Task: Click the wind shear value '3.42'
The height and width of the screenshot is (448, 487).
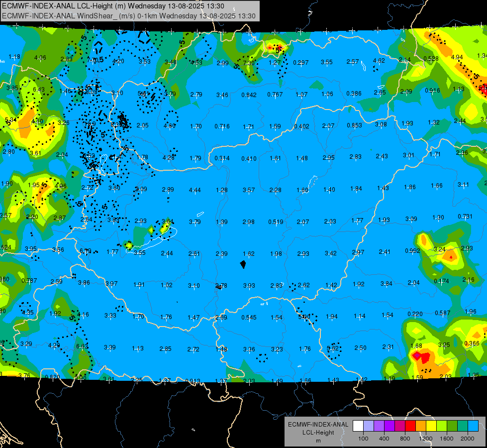Action: click(x=330, y=253)
